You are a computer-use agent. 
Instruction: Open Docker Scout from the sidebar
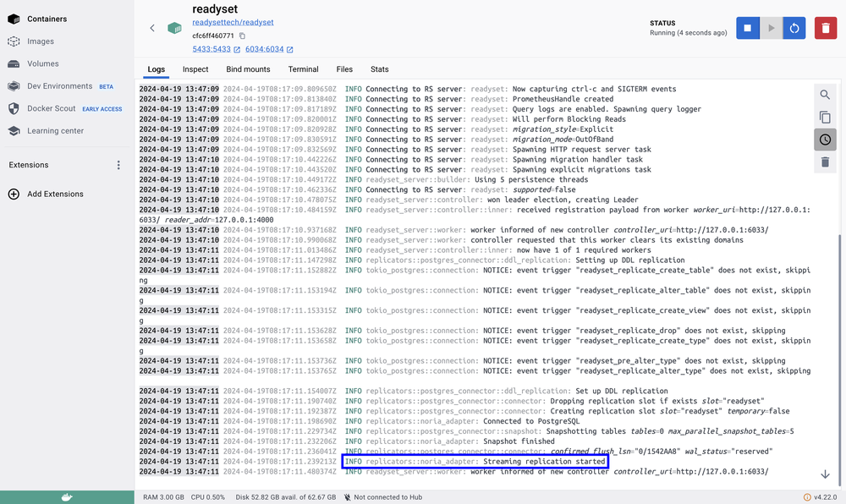click(x=52, y=108)
